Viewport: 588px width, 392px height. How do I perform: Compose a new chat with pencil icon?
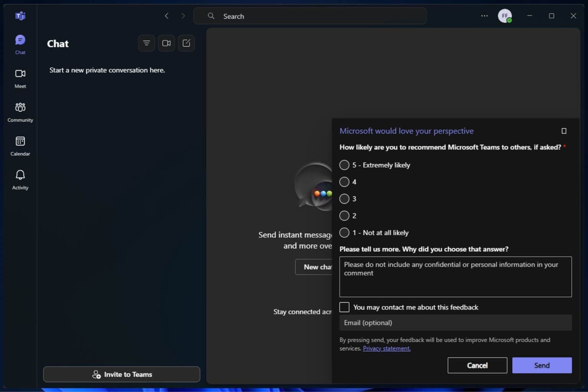click(186, 43)
